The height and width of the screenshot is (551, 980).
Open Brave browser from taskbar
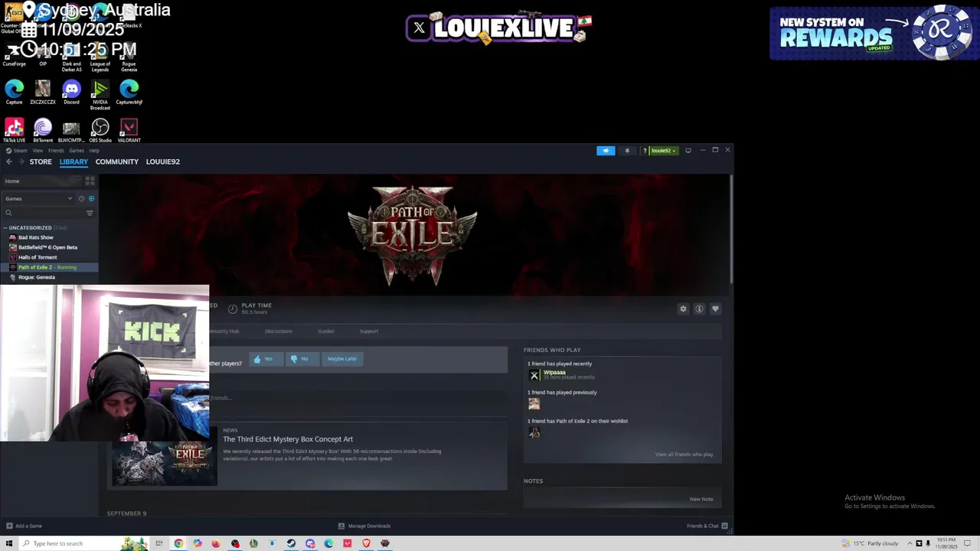pyautogui.click(x=366, y=543)
